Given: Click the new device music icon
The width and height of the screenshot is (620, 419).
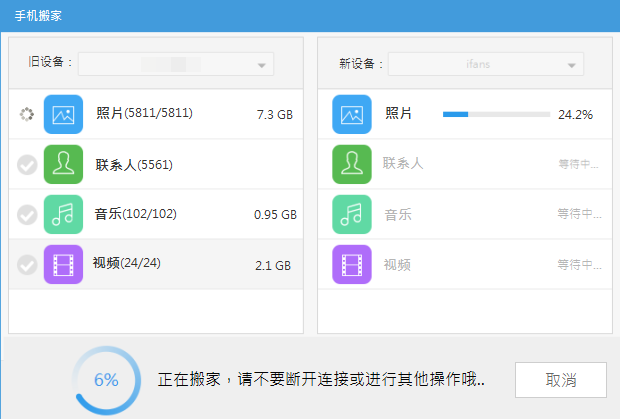Looking at the screenshot, I should pos(352,214).
